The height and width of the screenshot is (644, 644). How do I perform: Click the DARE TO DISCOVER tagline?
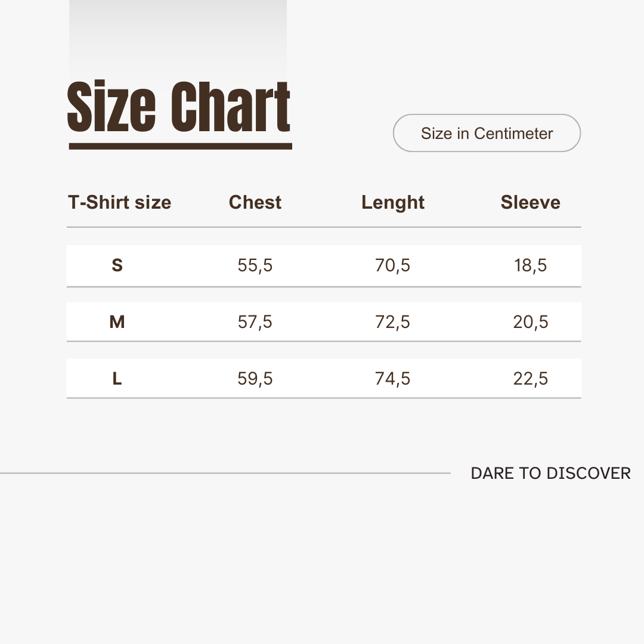coord(550,473)
